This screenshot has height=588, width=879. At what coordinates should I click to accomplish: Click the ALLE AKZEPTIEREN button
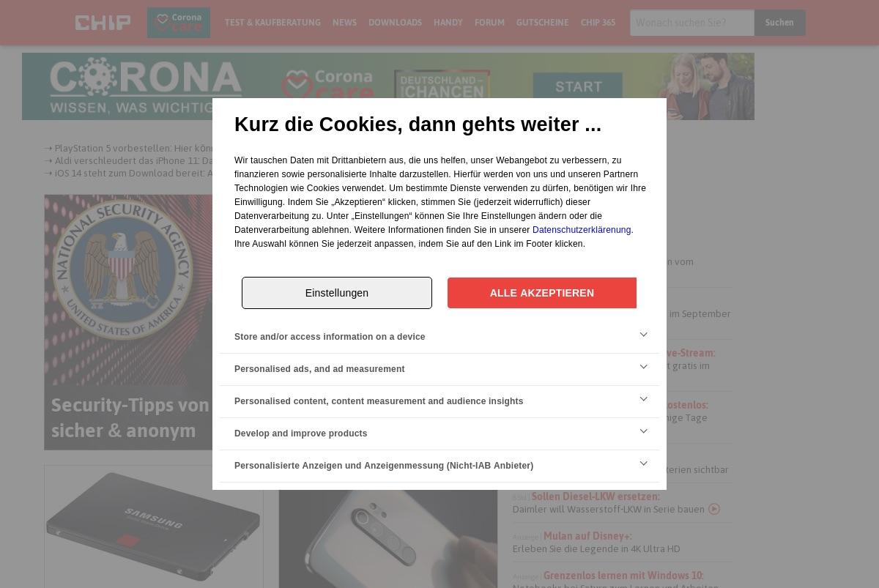[542, 293]
